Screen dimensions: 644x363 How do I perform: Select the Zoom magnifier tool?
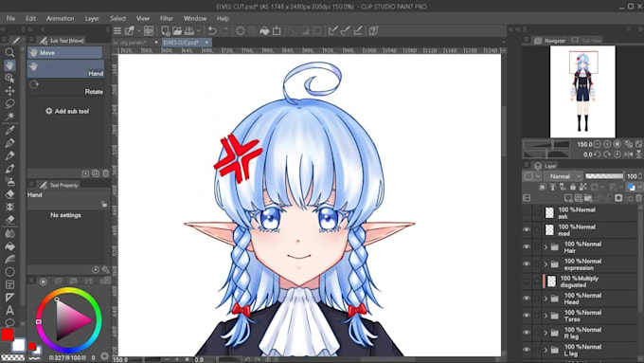click(x=9, y=52)
